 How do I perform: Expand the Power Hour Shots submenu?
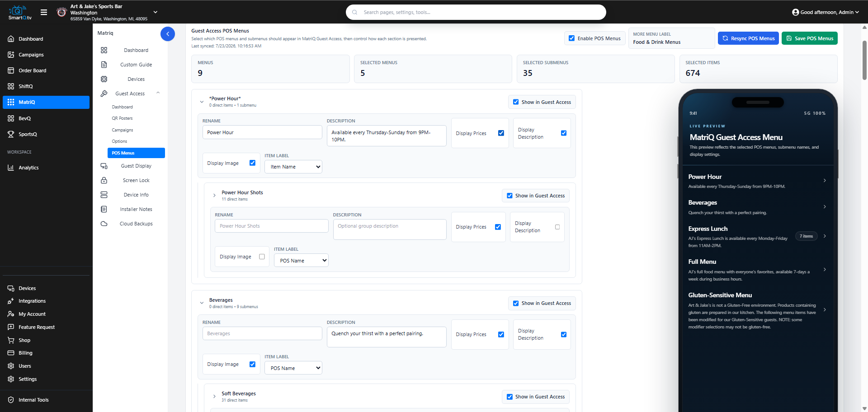coord(214,196)
